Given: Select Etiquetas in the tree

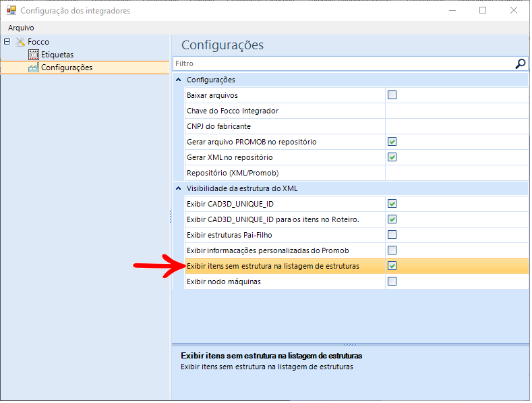Looking at the screenshot, I should [57, 55].
